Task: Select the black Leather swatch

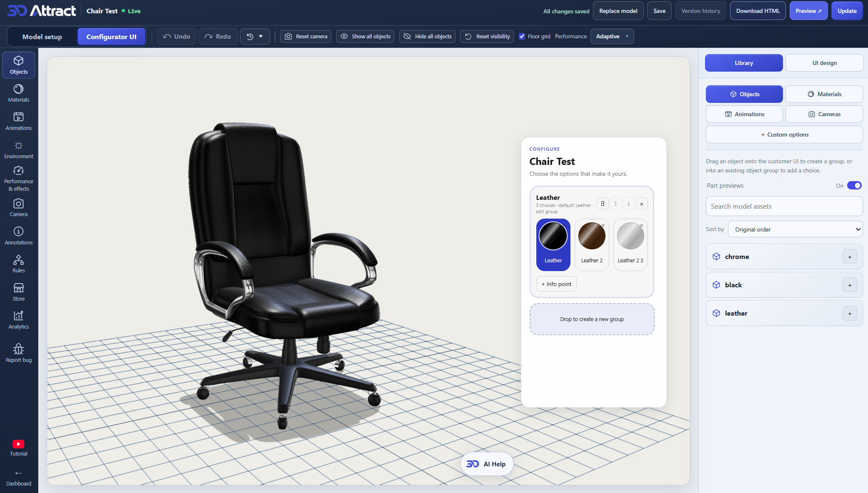Action: pyautogui.click(x=553, y=244)
